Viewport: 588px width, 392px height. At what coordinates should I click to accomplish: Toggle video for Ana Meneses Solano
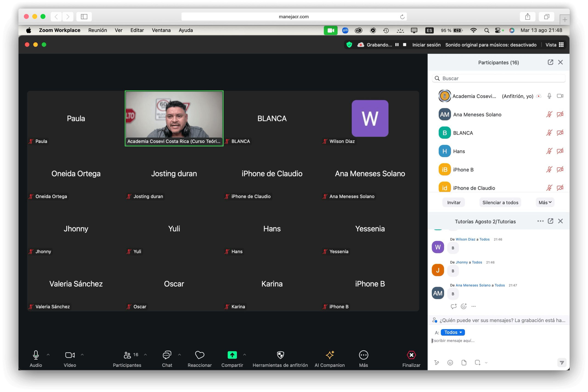pyautogui.click(x=560, y=115)
